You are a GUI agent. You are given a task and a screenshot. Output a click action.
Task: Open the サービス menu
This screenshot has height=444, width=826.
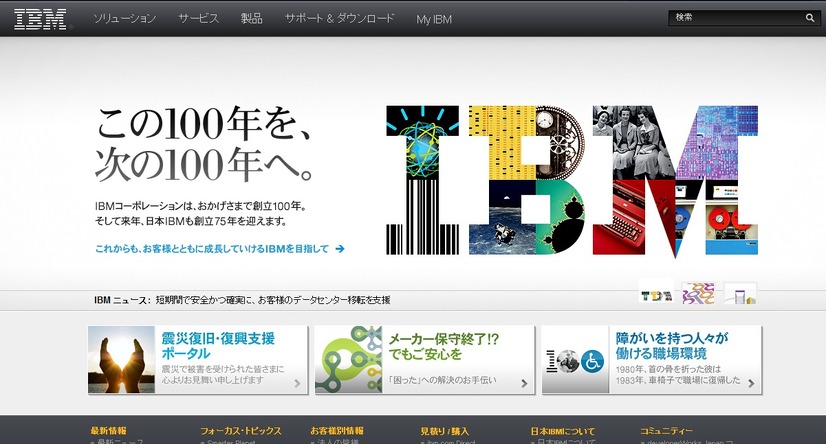pos(198,19)
